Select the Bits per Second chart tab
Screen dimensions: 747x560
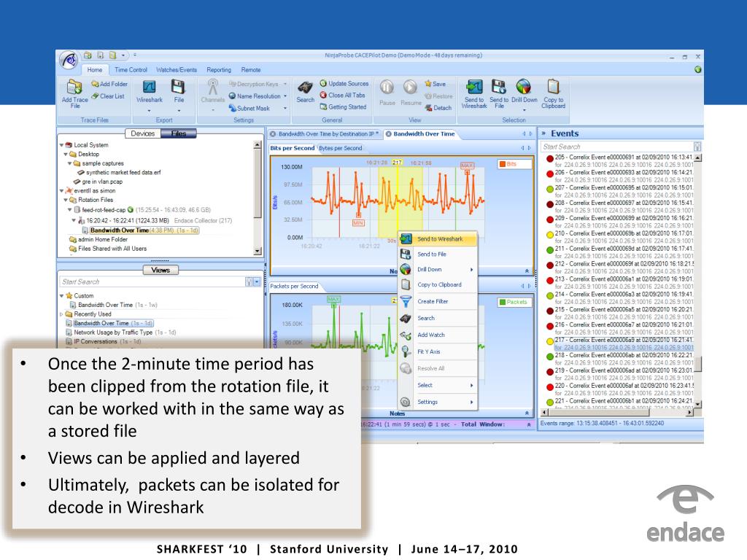[292, 148]
